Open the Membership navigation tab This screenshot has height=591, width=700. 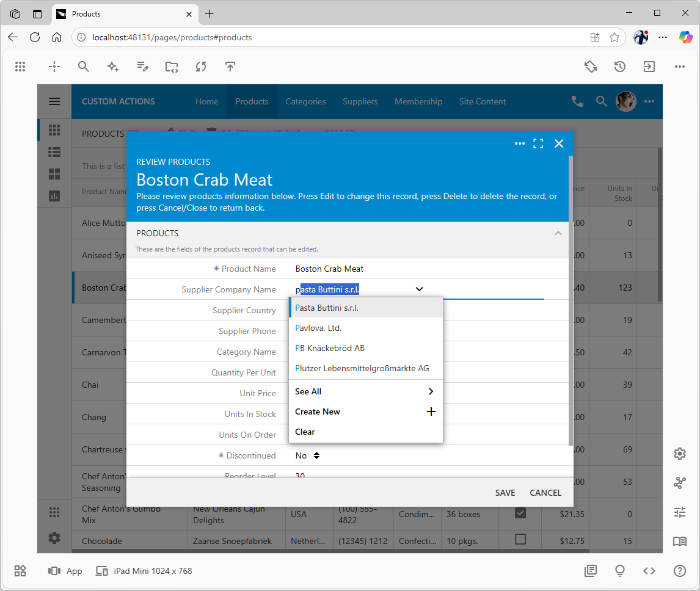(418, 101)
